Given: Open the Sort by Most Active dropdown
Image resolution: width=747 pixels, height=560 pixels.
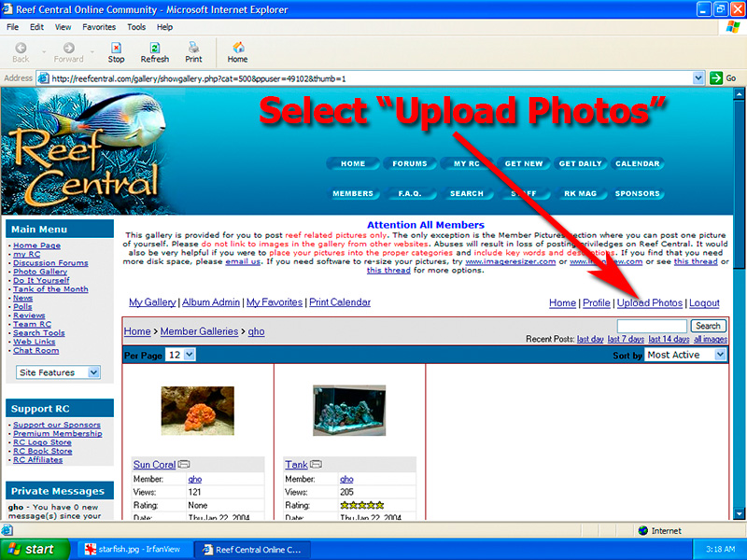Looking at the screenshot, I should (685, 355).
